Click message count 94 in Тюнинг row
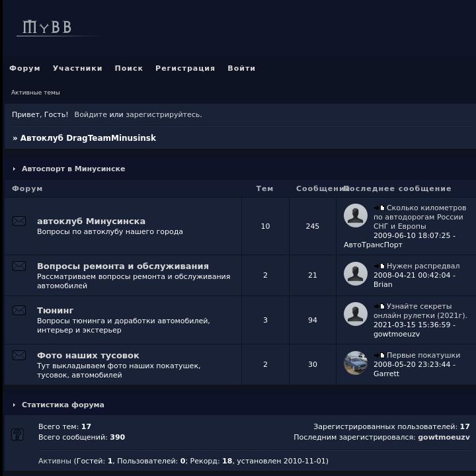This screenshot has width=476, height=476. coord(312,320)
